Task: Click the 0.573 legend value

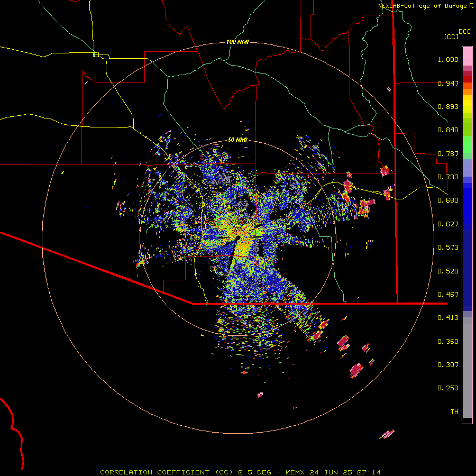Action: coord(448,248)
